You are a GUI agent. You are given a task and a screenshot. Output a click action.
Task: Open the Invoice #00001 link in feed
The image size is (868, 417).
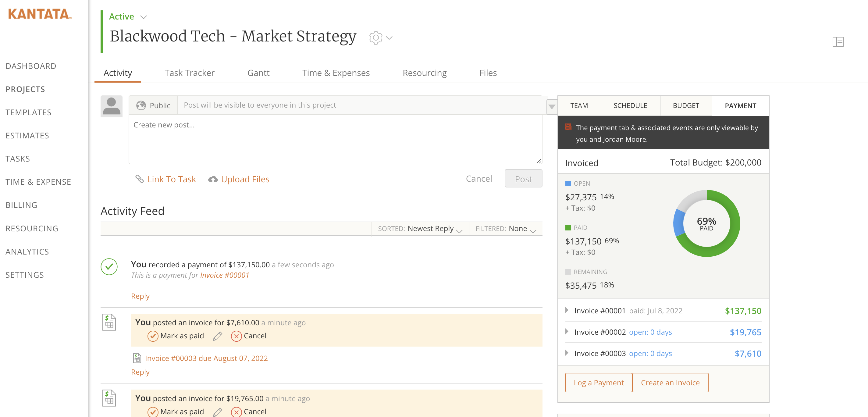click(x=224, y=275)
